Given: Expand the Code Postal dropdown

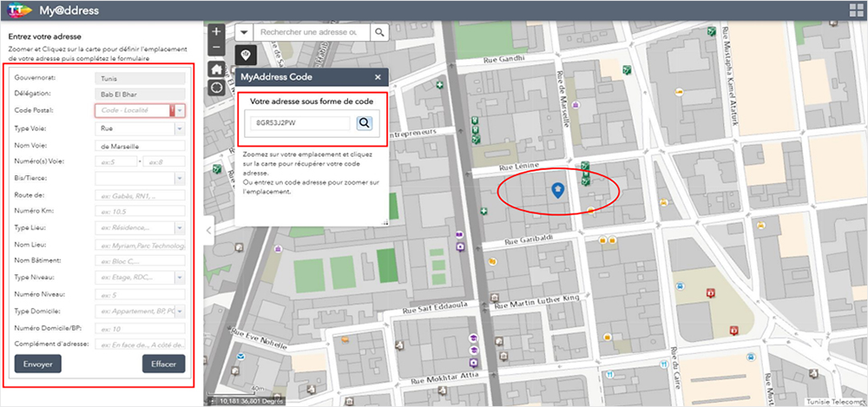Looking at the screenshot, I should [x=181, y=110].
